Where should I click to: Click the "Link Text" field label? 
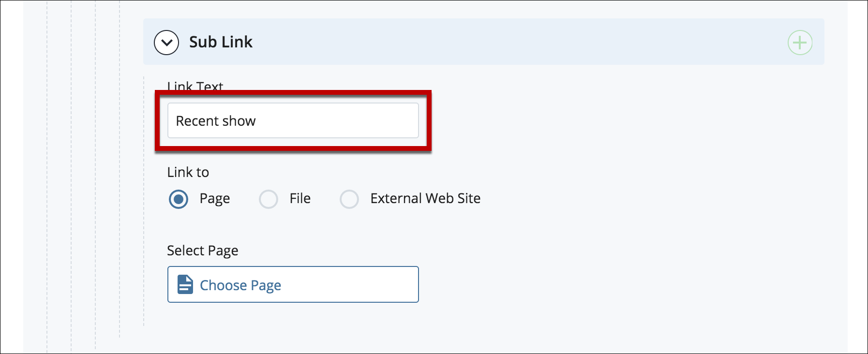pos(195,86)
